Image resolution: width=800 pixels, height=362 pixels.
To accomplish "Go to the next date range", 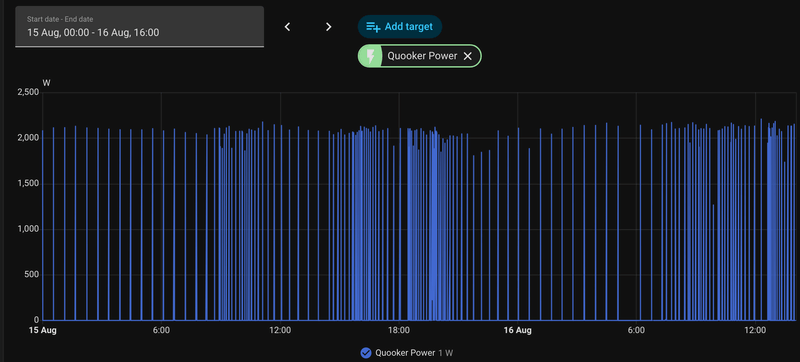I will tap(329, 27).
